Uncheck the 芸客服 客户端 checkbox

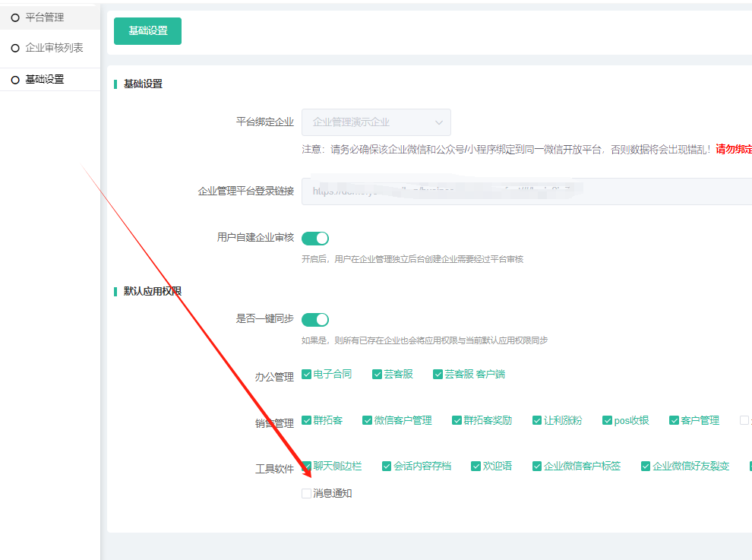[438, 374]
